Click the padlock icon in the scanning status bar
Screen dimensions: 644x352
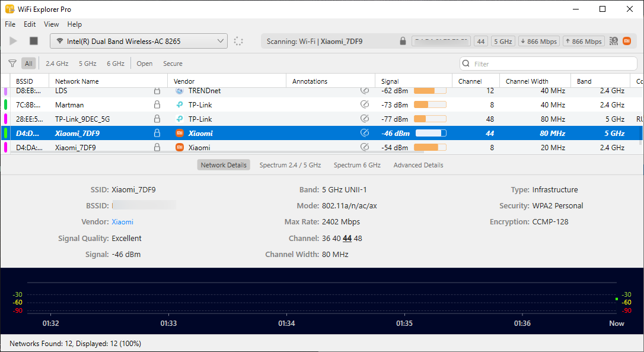(x=403, y=42)
